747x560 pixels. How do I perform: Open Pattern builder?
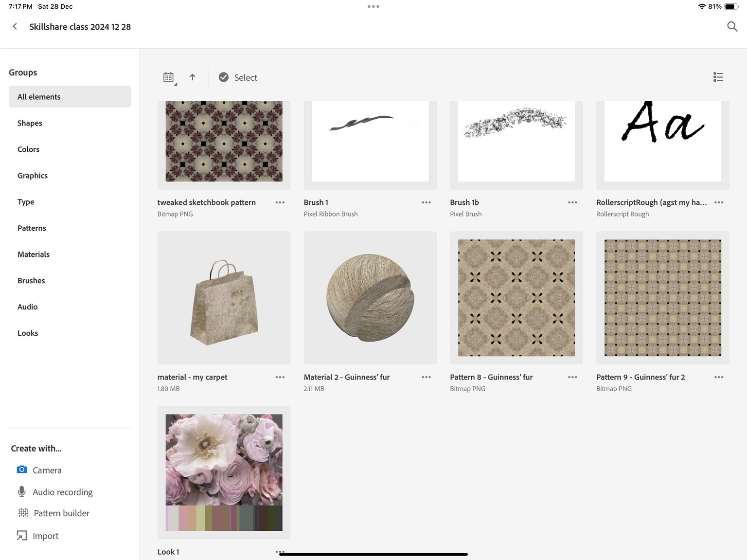(x=53, y=513)
